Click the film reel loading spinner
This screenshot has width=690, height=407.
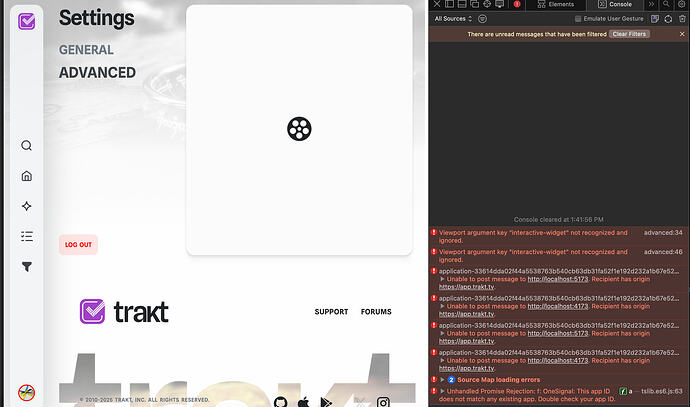tap(299, 129)
